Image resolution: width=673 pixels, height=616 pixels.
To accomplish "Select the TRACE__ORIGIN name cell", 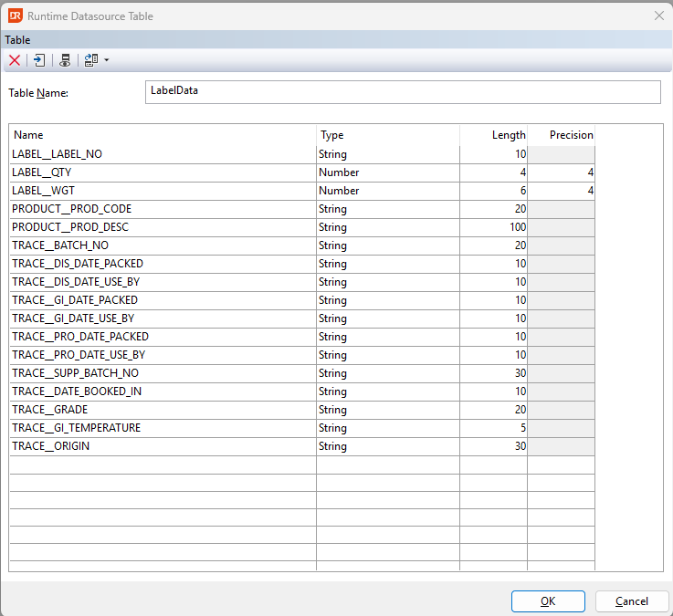I will [163, 446].
